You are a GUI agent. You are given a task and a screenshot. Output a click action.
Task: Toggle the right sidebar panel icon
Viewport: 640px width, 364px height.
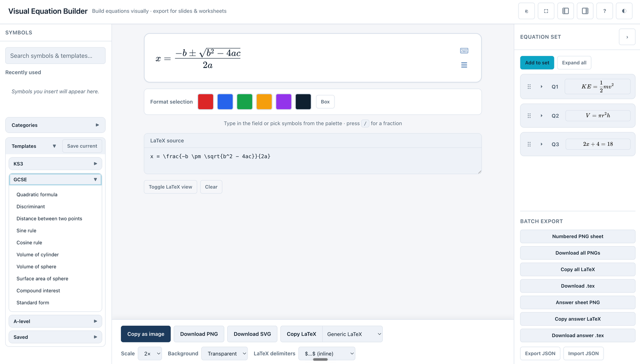[x=585, y=11]
